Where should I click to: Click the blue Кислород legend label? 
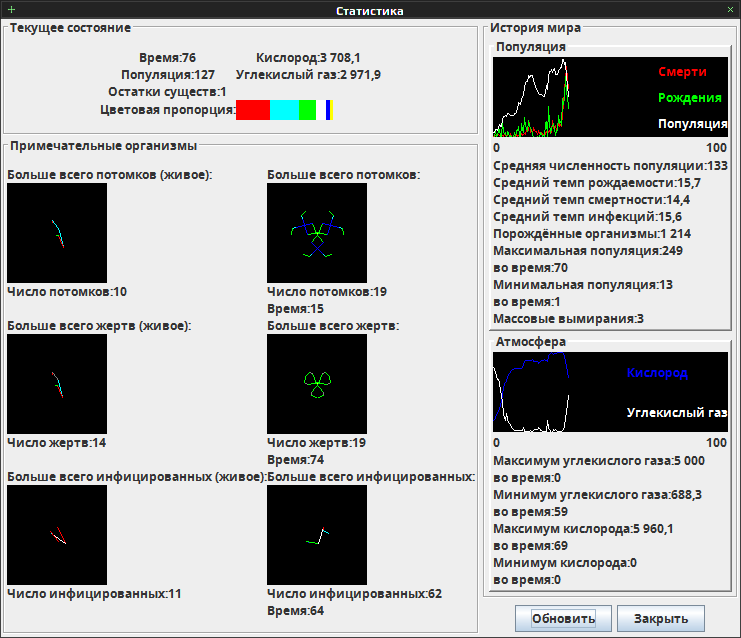pyautogui.click(x=657, y=373)
